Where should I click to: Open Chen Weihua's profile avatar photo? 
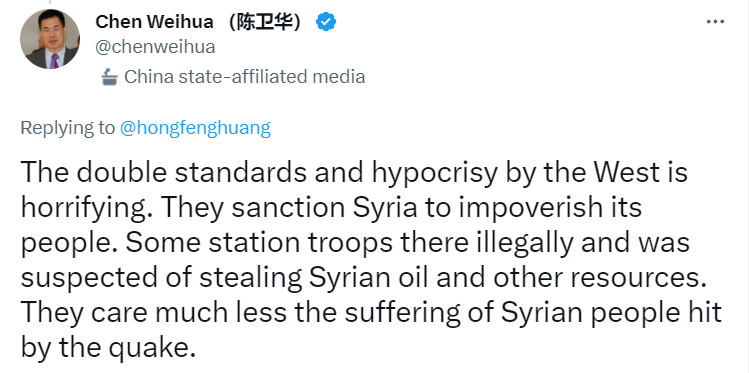coord(50,39)
